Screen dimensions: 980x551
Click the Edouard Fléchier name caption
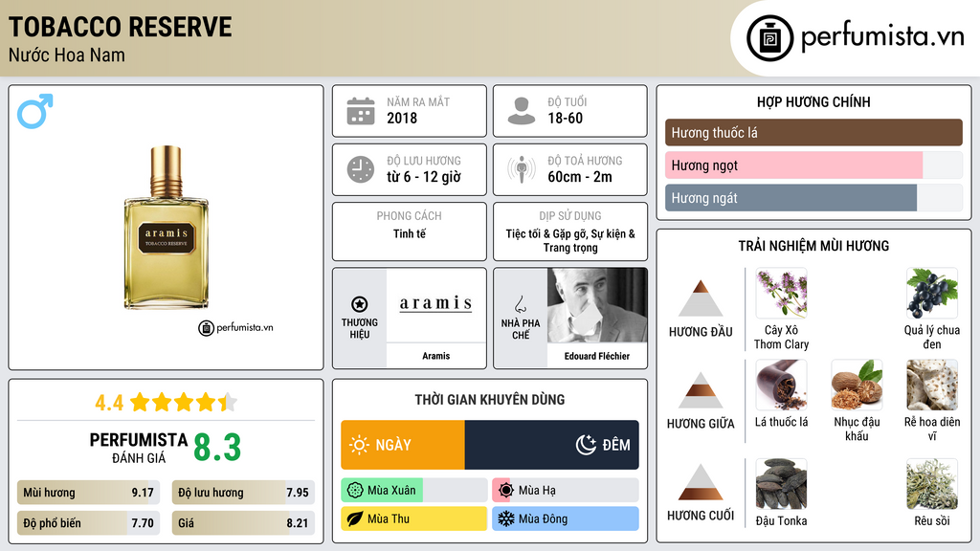(x=597, y=356)
